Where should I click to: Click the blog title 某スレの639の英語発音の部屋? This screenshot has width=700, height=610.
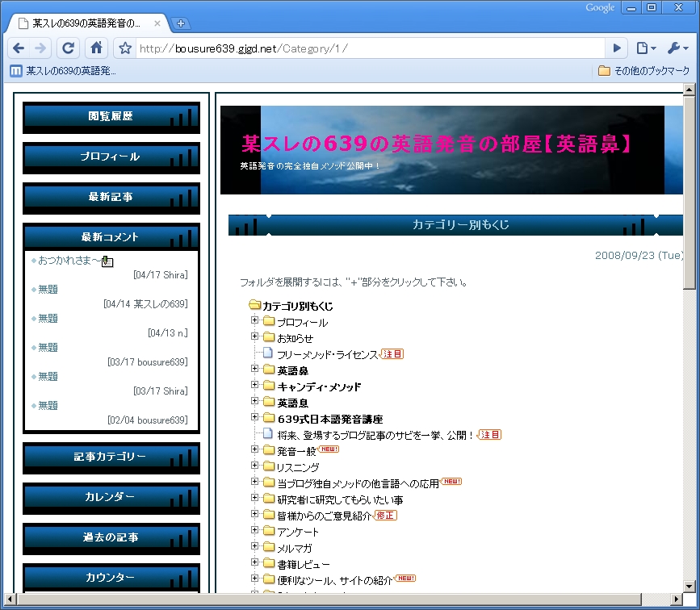coord(436,144)
